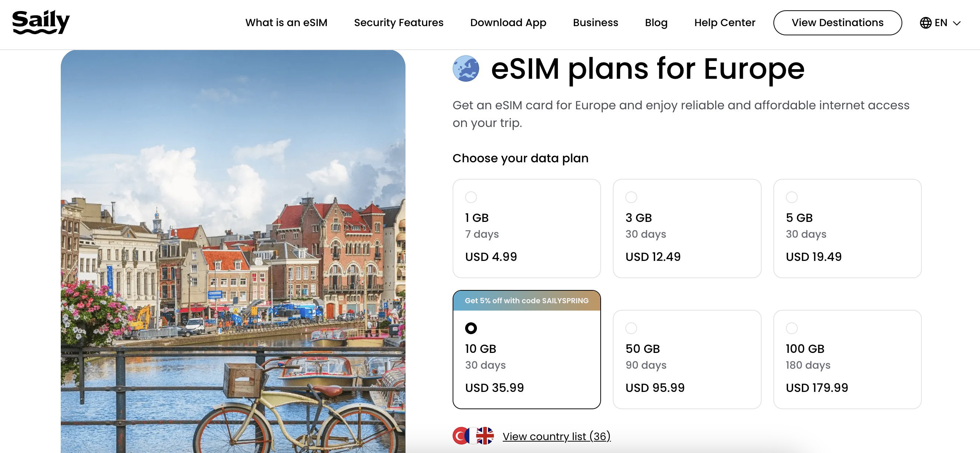Select the 5 GB plan radio button
980x453 pixels.
click(x=792, y=197)
